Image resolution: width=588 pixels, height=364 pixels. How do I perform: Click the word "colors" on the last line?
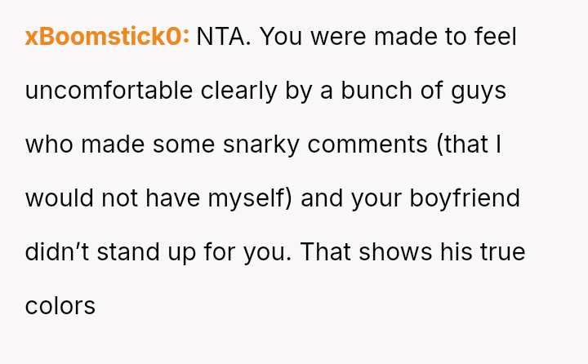(60, 306)
